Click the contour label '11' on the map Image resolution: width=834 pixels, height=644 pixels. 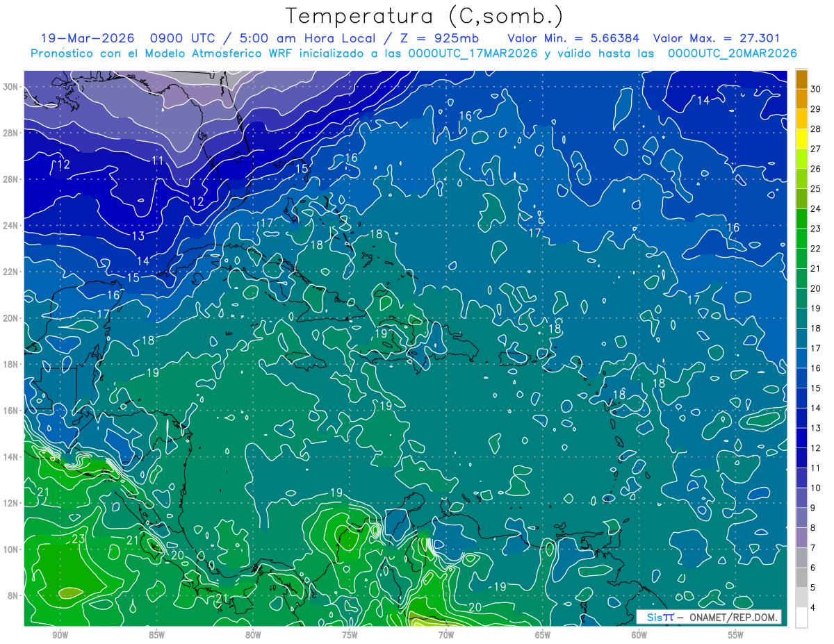158,160
